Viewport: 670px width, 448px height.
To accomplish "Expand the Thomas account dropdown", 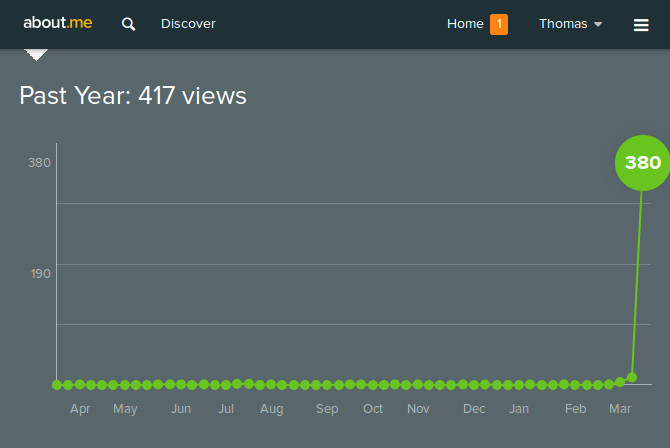I will [570, 24].
